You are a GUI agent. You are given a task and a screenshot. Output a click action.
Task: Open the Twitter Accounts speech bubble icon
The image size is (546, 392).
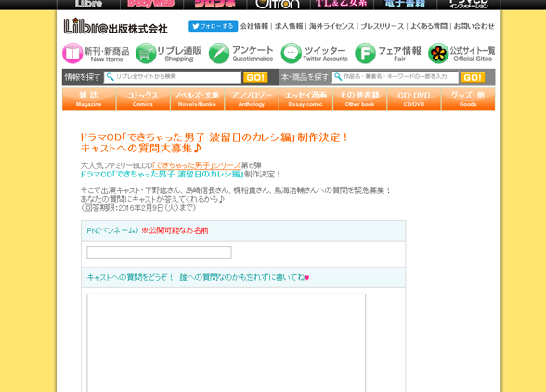pyautogui.click(x=292, y=53)
